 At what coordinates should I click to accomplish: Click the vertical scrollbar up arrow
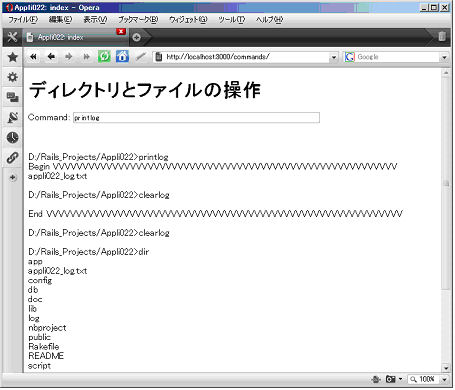(446, 72)
